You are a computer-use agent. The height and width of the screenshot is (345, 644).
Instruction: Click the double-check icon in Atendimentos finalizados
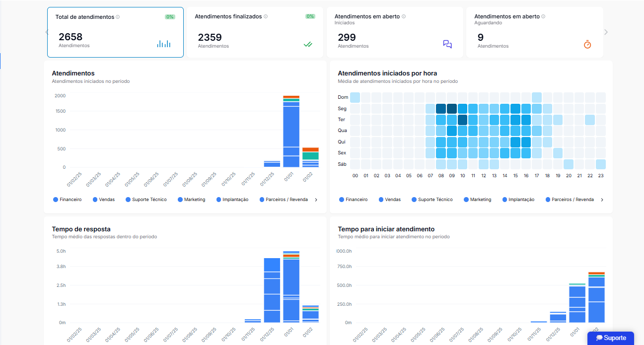click(308, 44)
